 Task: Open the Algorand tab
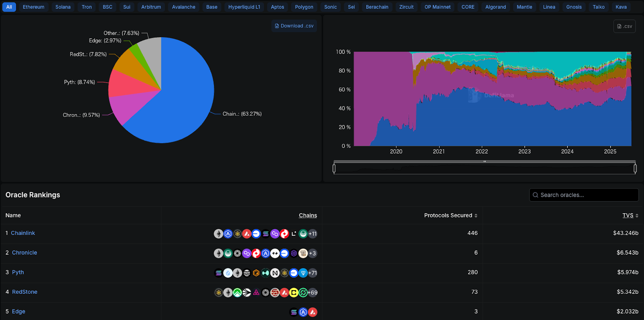495,7
